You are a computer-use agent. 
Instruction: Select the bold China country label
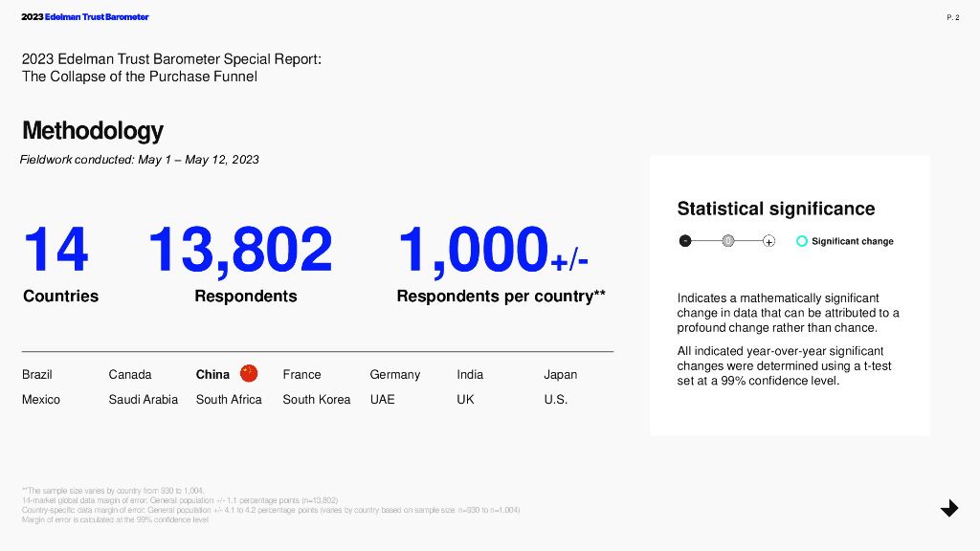212,374
